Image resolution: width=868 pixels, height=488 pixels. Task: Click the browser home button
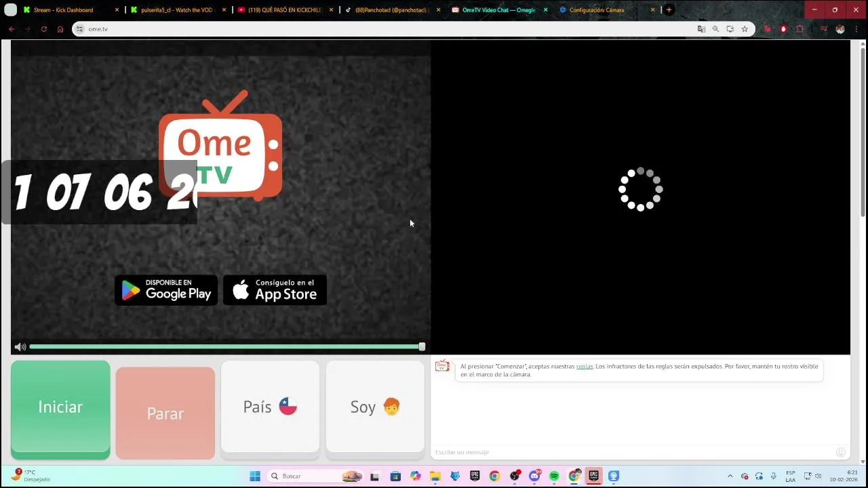point(60,29)
